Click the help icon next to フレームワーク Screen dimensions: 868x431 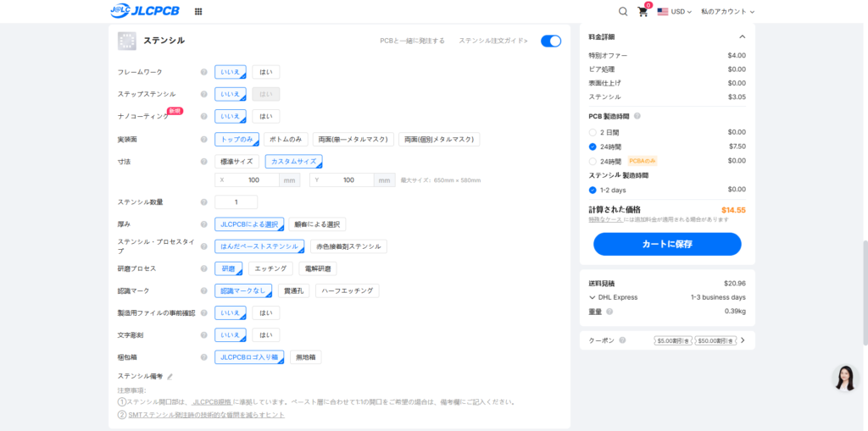[x=203, y=72]
